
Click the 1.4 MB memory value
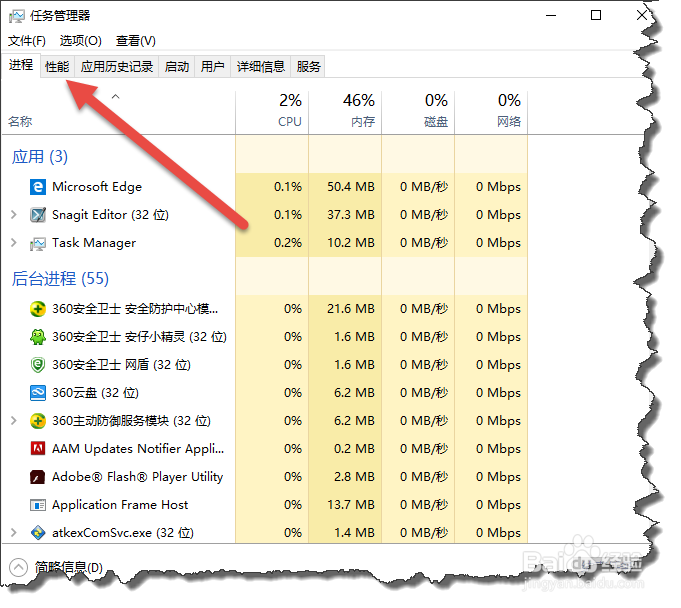click(354, 533)
